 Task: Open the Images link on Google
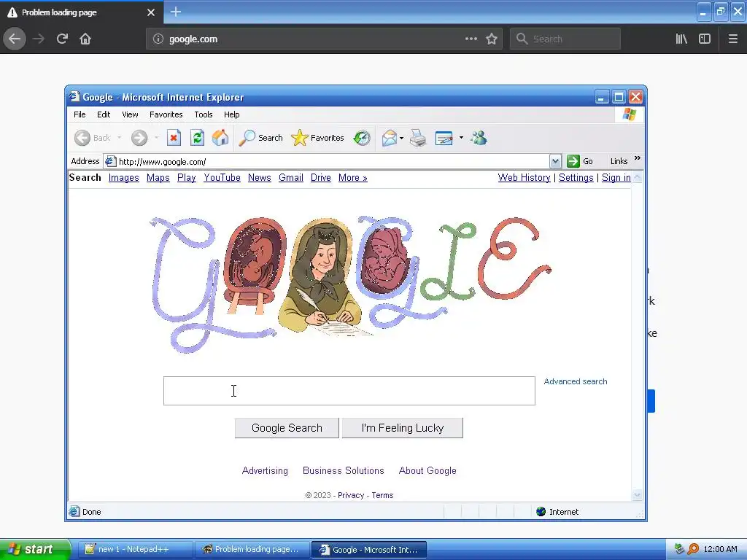click(123, 178)
